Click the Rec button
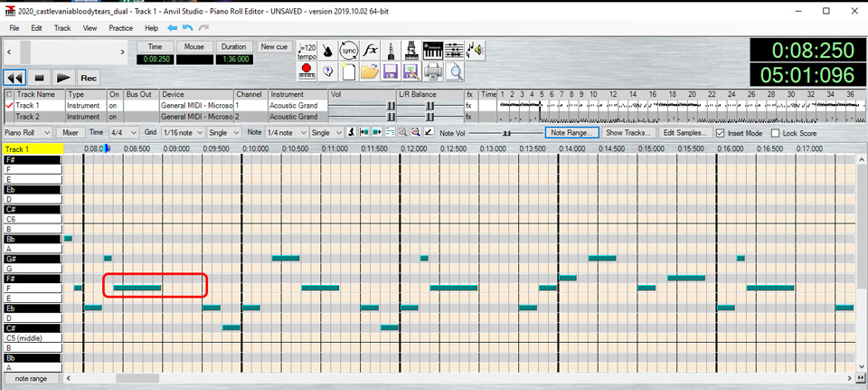 click(89, 78)
